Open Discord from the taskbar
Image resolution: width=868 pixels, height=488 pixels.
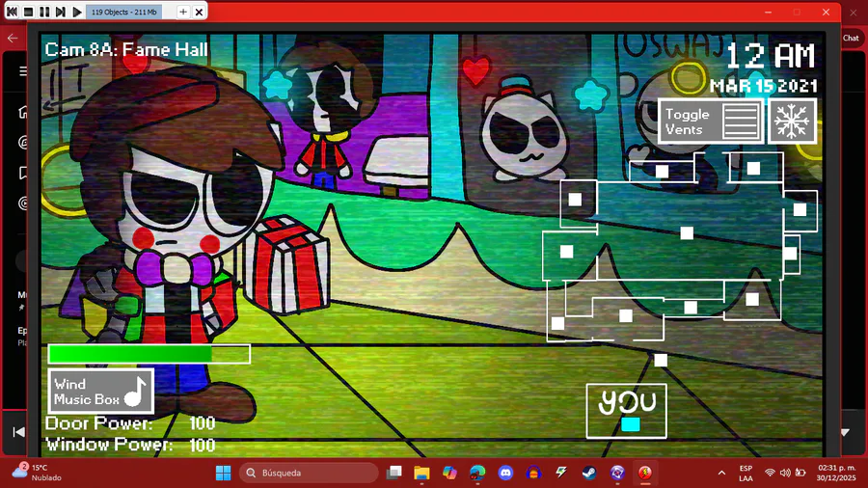tap(505, 474)
